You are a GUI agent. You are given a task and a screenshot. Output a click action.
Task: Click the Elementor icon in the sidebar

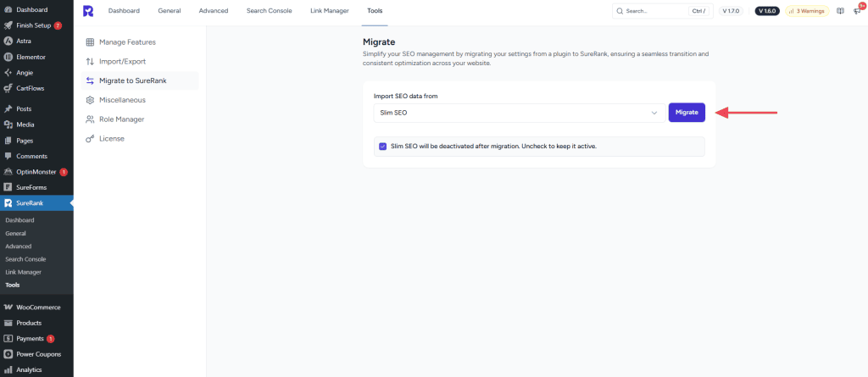[8, 57]
